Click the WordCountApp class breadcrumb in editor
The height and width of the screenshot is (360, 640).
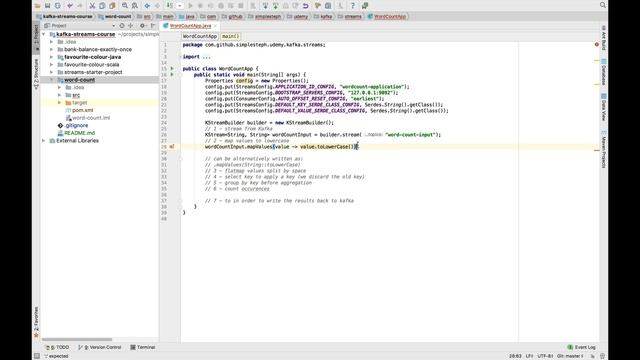[200, 36]
